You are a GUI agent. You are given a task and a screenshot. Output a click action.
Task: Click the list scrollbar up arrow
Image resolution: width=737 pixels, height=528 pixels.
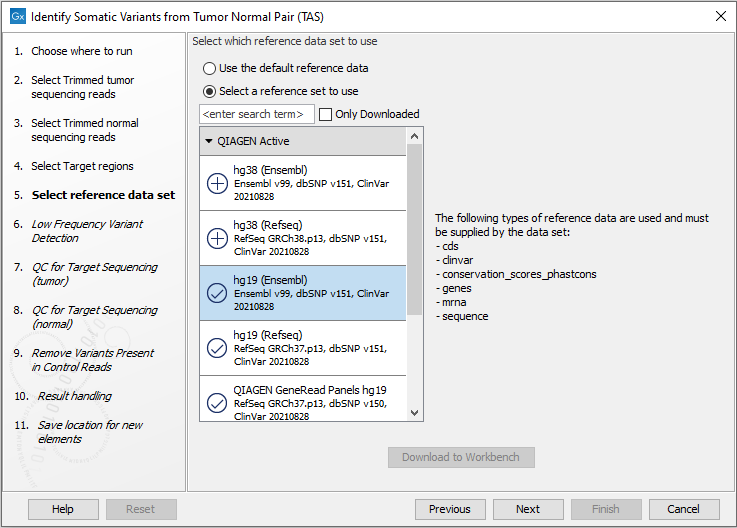[x=414, y=136]
